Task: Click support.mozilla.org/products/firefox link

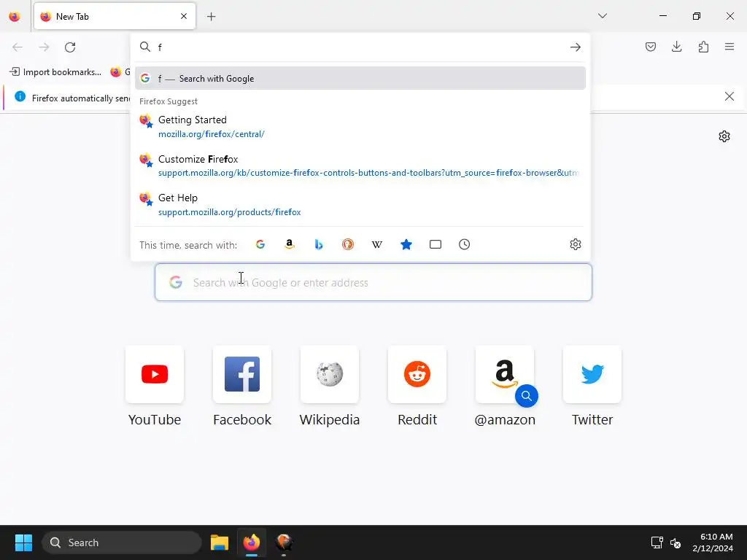Action: click(229, 212)
